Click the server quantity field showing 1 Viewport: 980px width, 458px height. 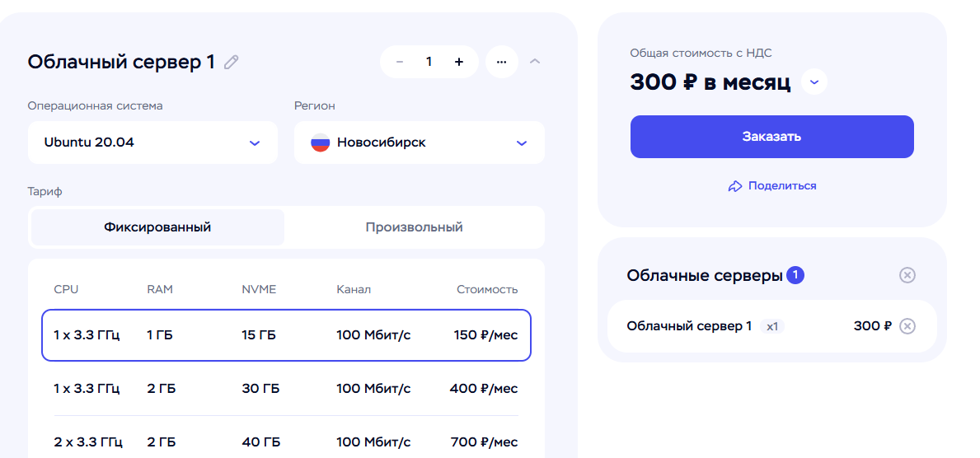[x=429, y=62]
